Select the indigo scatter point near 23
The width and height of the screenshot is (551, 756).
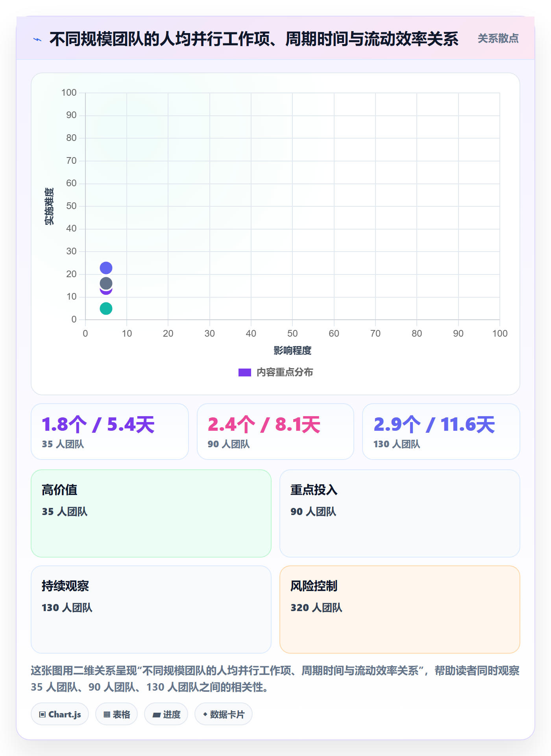pyautogui.click(x=106, y=268)
